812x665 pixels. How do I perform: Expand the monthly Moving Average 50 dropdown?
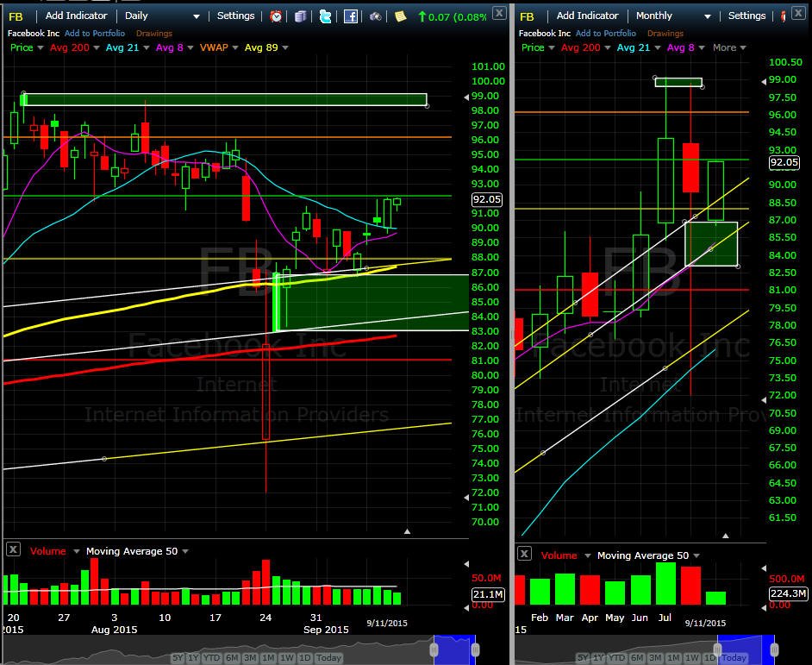coord(696,555)
